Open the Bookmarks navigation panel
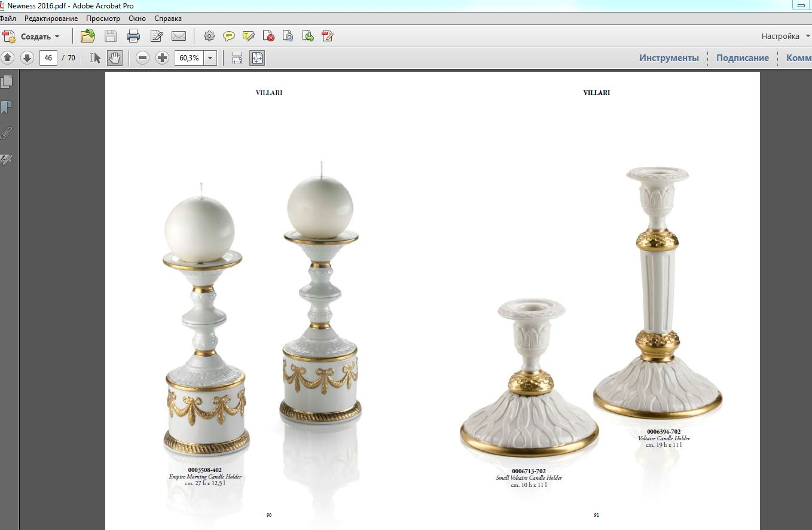This screenshot has height=530, width=812. 7,107
